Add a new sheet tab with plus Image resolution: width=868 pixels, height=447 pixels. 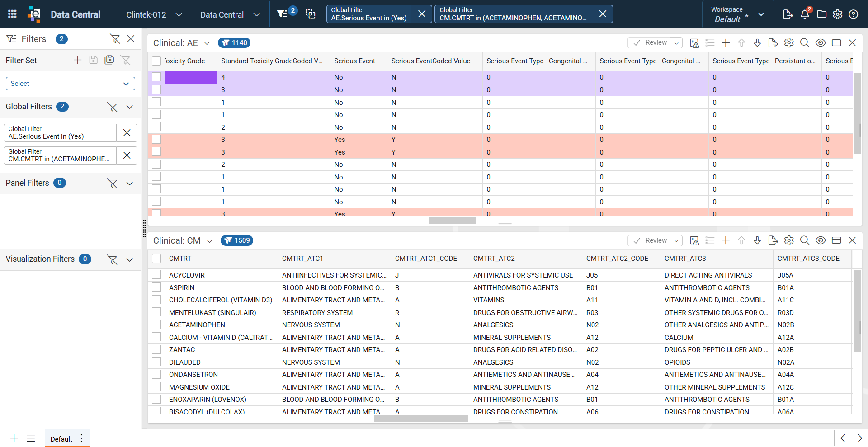pyautogui.click(x=14, y=438)
